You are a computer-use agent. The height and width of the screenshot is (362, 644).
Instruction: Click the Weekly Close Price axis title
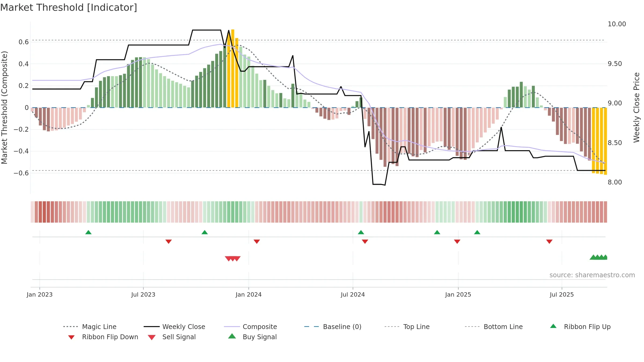(636, 107)
